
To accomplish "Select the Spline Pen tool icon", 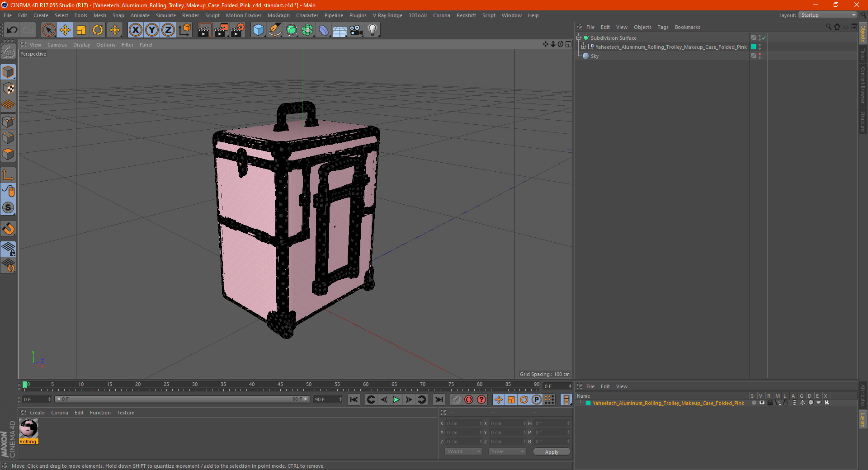I will [x=275, y=30].
